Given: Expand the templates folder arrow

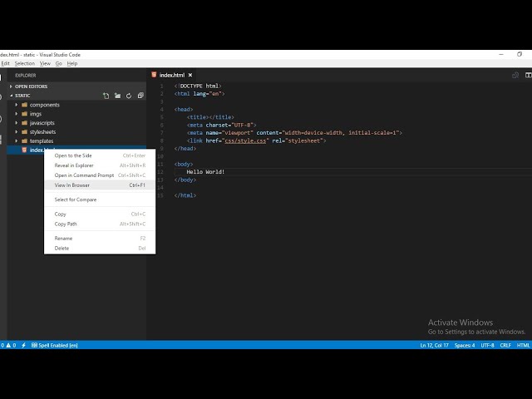Looking at the screenshot, I should click(x=17, y=140).
